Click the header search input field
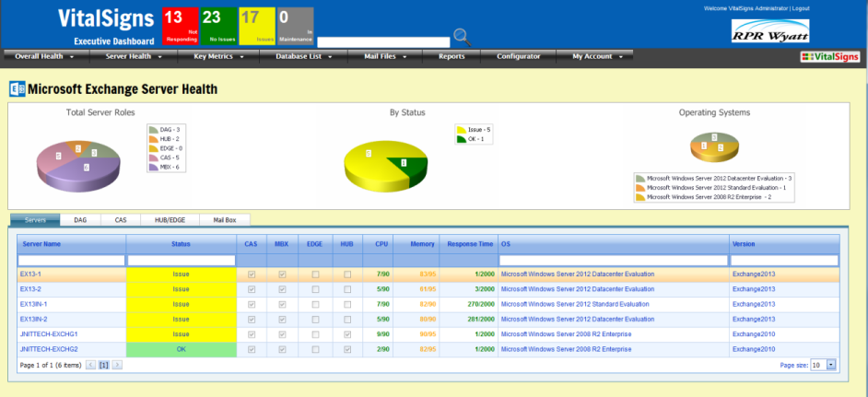The width and height of the screenshot is (868, 397). pos(383,42)
